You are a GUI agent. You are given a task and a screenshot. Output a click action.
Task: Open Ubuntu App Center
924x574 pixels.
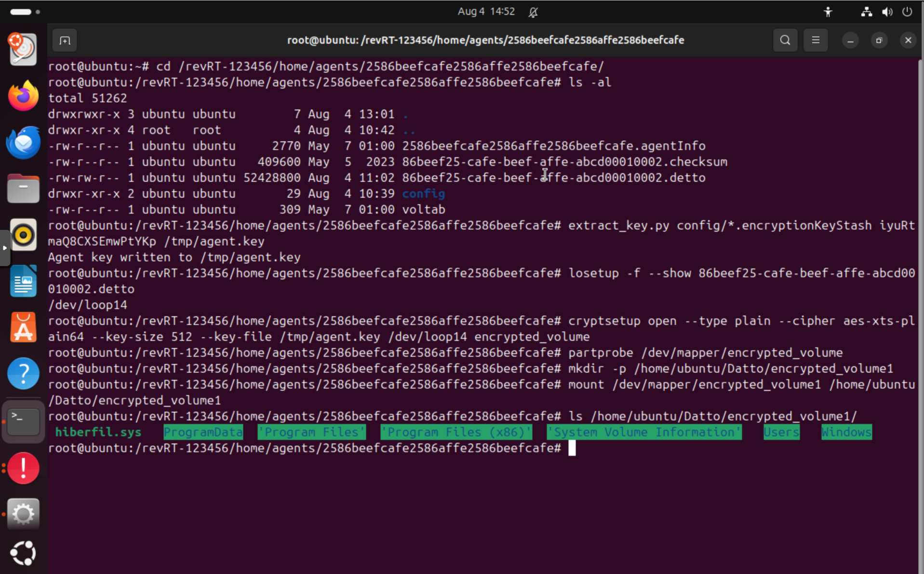coord(23,327)
